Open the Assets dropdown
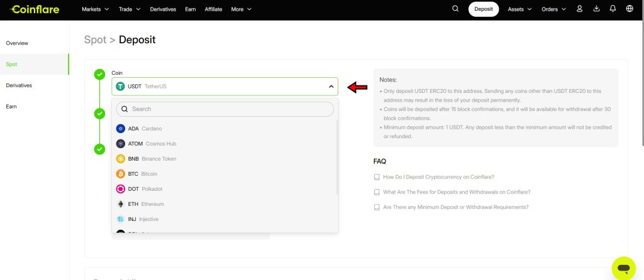 point(519,9)
